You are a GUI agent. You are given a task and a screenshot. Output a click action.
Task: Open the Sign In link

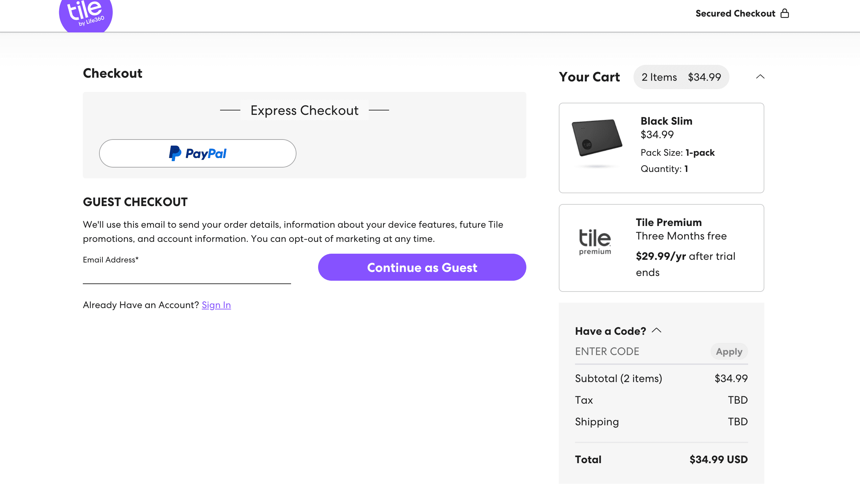(x=216, y=305)
